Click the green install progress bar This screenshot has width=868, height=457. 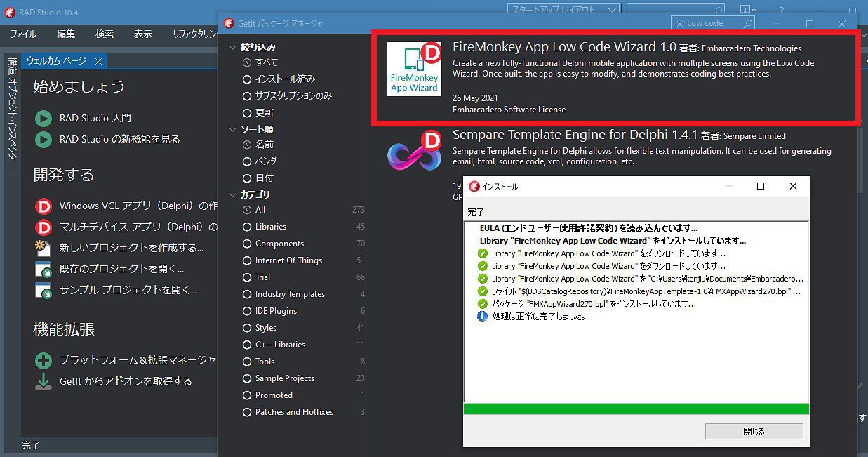(636, 409)
